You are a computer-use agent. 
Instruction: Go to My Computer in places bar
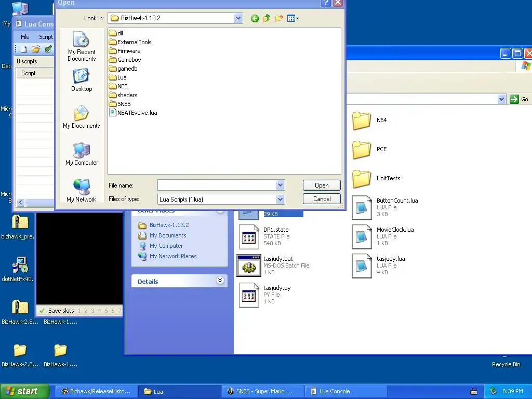pos(82,154)
